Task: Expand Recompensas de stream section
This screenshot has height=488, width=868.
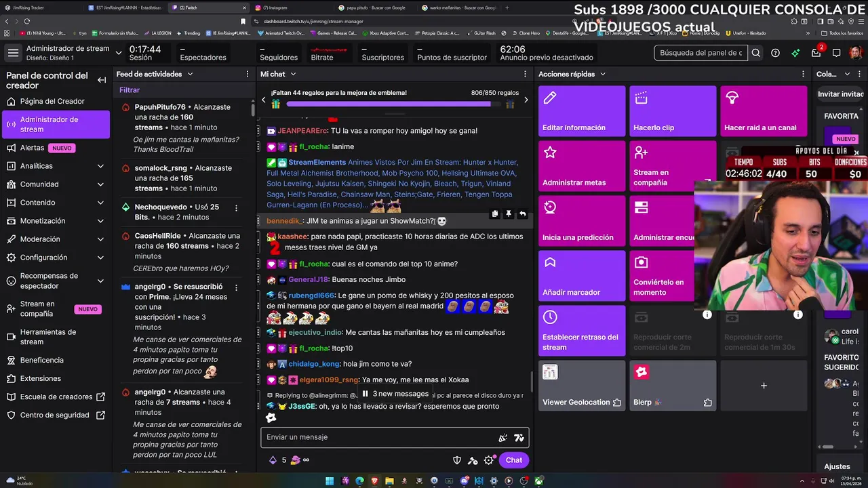Action: 100,281
